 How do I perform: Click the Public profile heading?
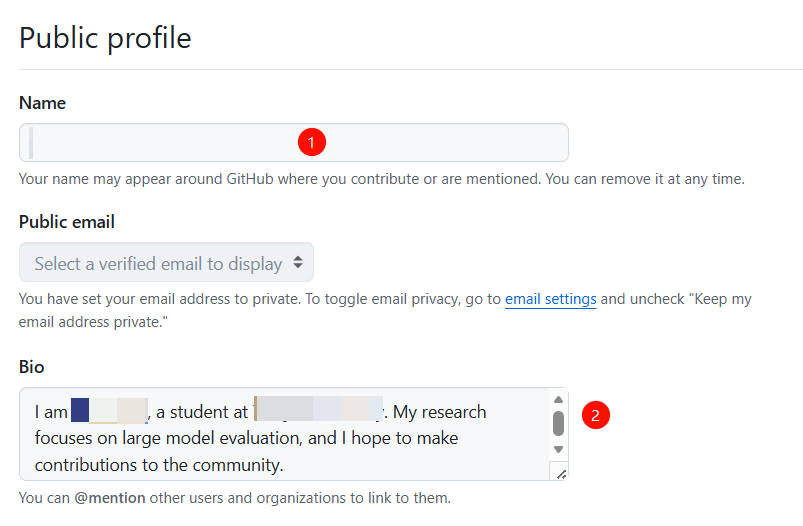[105, 38]
